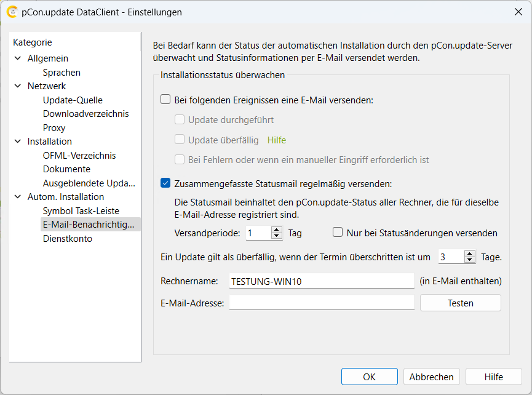Click the pCon.update app icon in title bar
The image size is (532, 395).
tap(12, 12)
